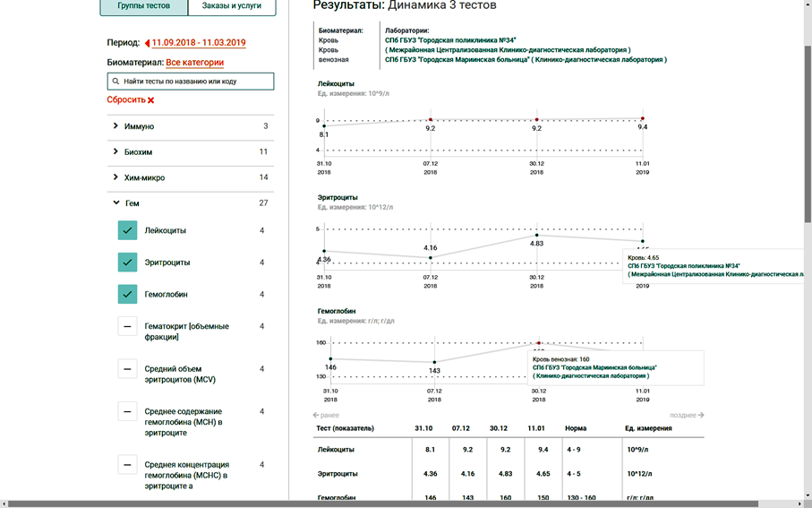Click the red triangle before the period
812x508 pixels.
coord(148,43)
